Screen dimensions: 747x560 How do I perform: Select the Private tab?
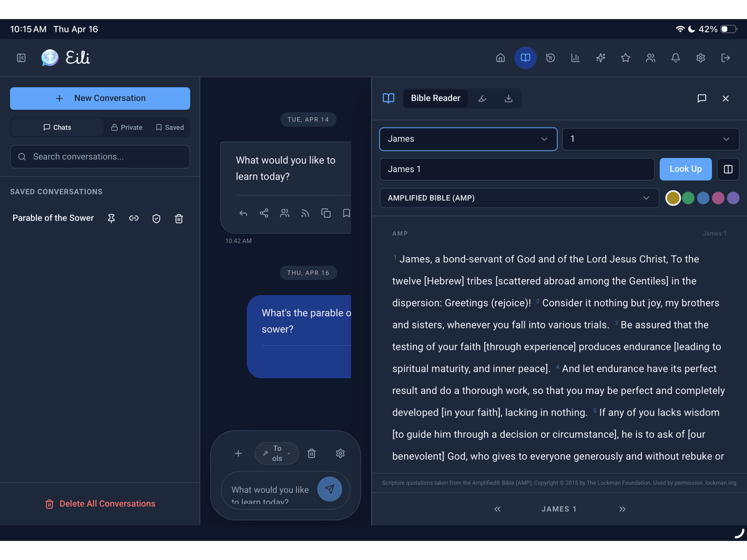coord(127,127)
